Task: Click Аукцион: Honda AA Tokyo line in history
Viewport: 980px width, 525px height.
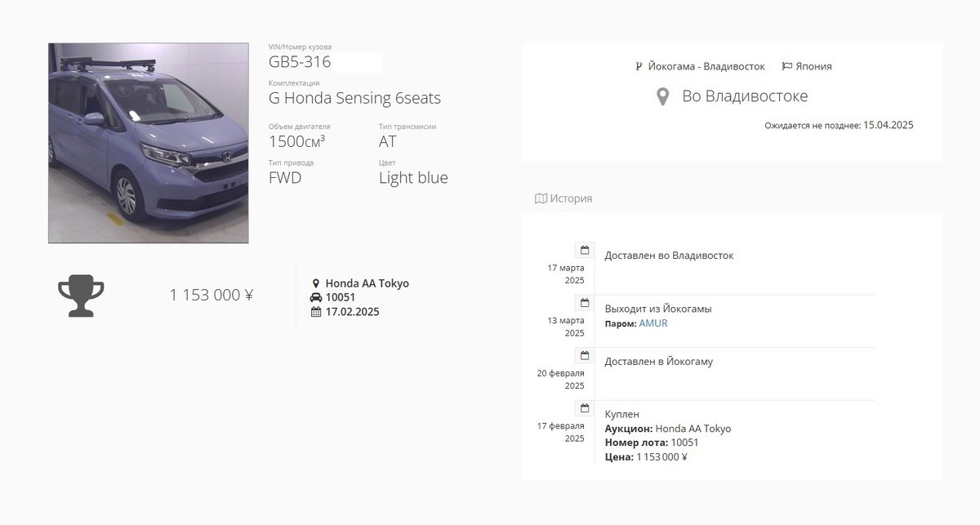Action: pos(668,429)
